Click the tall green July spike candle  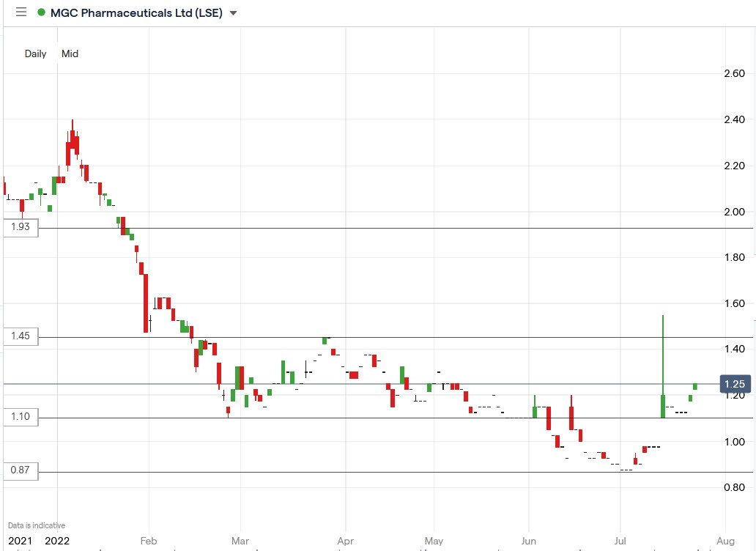click(662, 359)
